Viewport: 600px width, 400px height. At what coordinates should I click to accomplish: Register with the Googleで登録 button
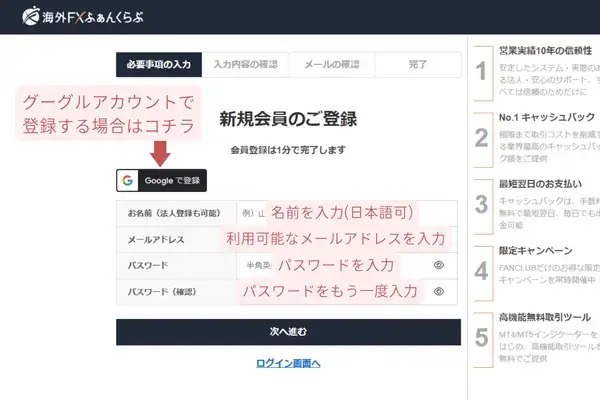click(x=161, y=180)
